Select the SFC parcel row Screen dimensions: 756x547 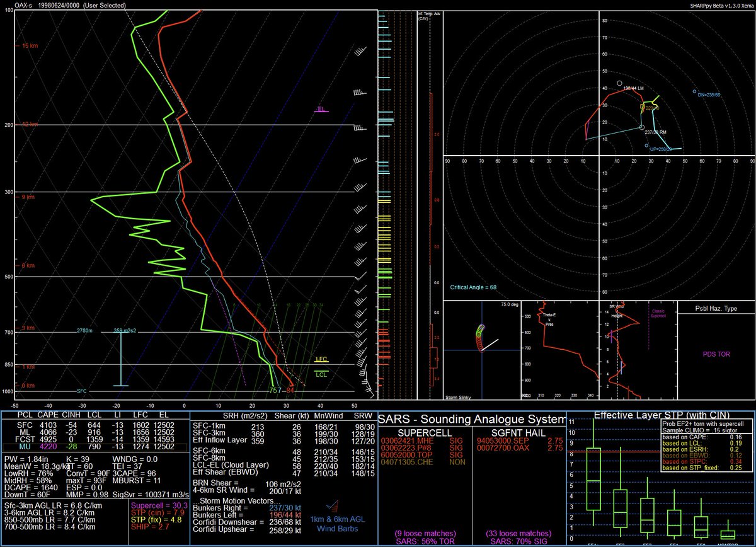point(96,427)
